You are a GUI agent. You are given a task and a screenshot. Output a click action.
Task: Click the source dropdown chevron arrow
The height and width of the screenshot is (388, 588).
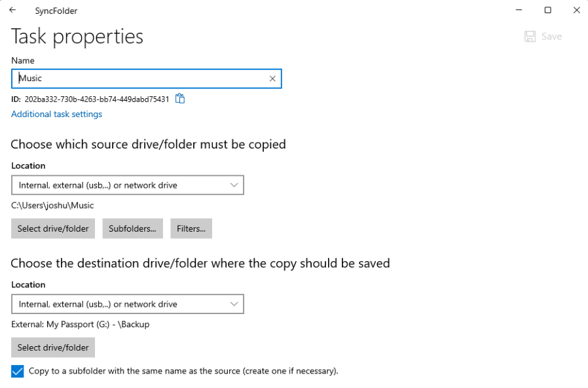[x=234, y=185]
